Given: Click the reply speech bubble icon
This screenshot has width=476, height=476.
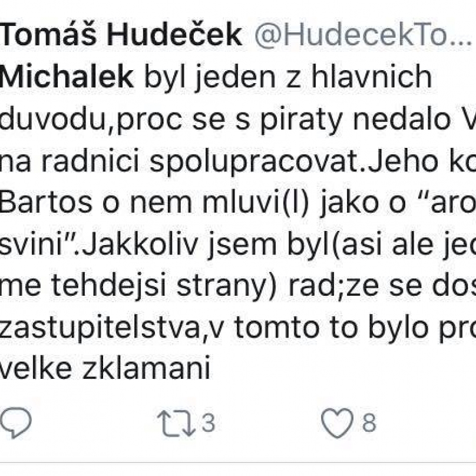Looking at the screenshot, I should (16, 422).
